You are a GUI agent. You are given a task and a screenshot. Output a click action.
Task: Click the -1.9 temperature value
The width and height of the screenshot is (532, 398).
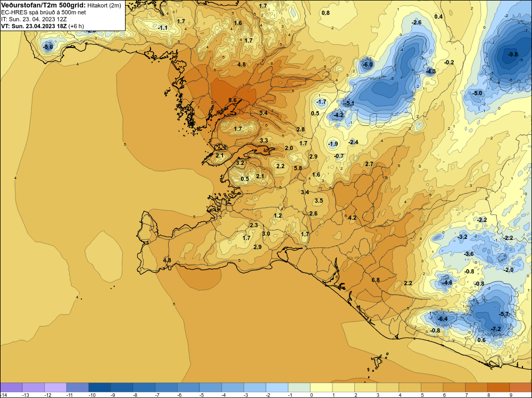pyautogui.click(x=333, y=144)
